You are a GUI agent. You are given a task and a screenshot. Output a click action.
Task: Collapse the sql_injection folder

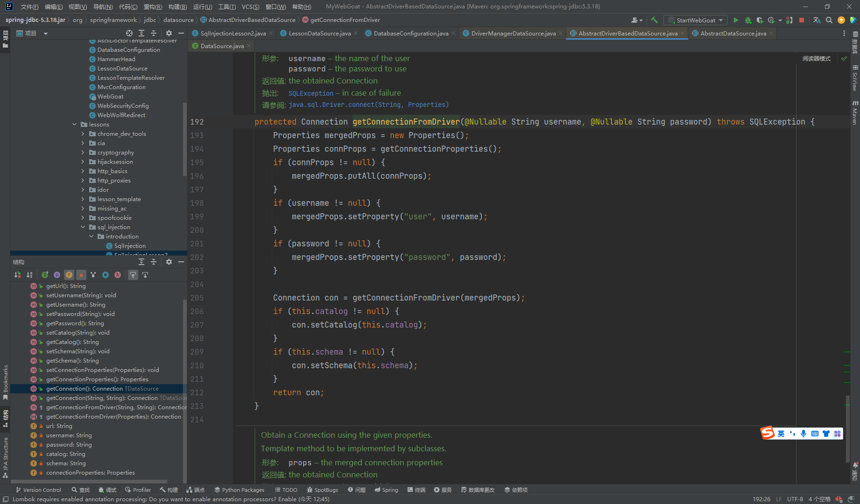pyautogui.click(x=83, y=227)
